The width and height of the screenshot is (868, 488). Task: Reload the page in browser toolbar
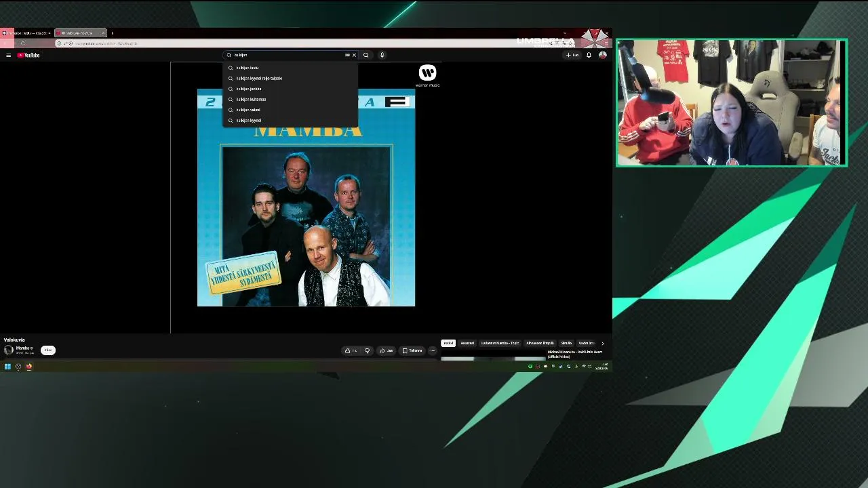22,43
